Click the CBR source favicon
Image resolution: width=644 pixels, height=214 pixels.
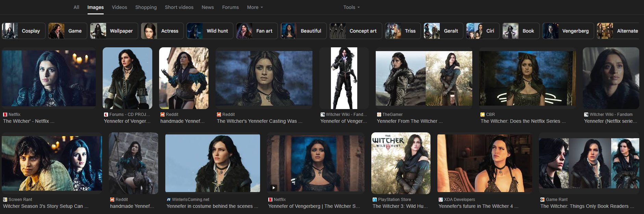pyautogui.click(x=483, y=115)
